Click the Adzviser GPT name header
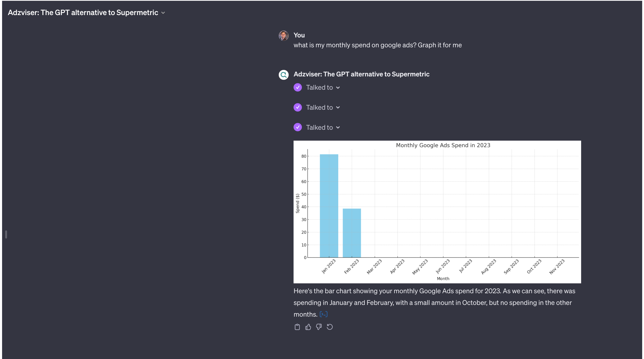644x359 pixels. [361, 74]
